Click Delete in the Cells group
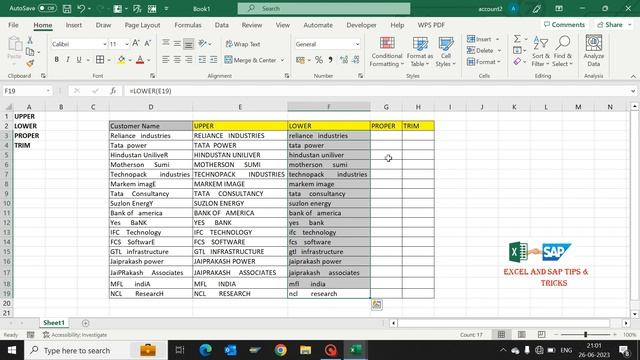This screenshot has width=640, height=360. (x=484, y=51)
